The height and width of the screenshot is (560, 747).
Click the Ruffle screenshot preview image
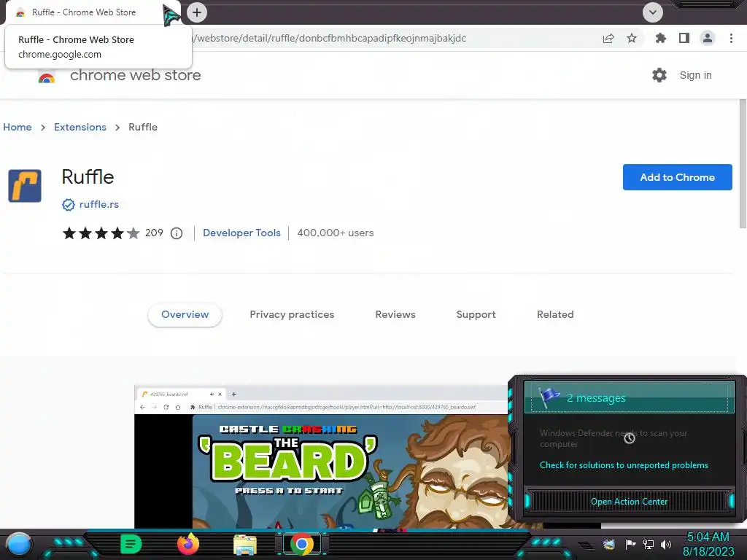point(321,456)
